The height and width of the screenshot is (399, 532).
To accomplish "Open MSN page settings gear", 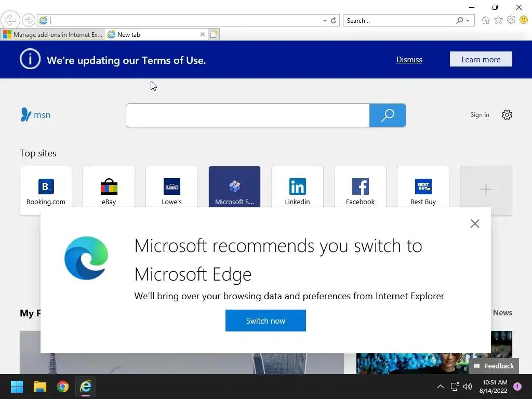I will 507,115.
